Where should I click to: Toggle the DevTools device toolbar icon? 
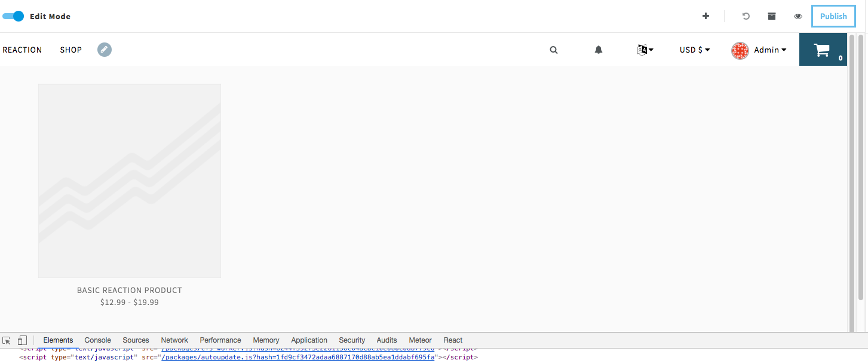click(x=22, y=340)
